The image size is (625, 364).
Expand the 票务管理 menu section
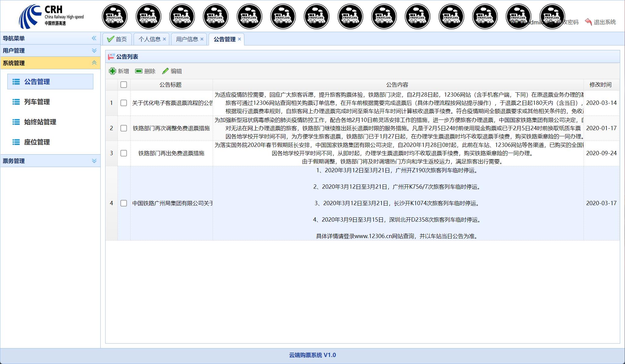click(x=94, y=161)
